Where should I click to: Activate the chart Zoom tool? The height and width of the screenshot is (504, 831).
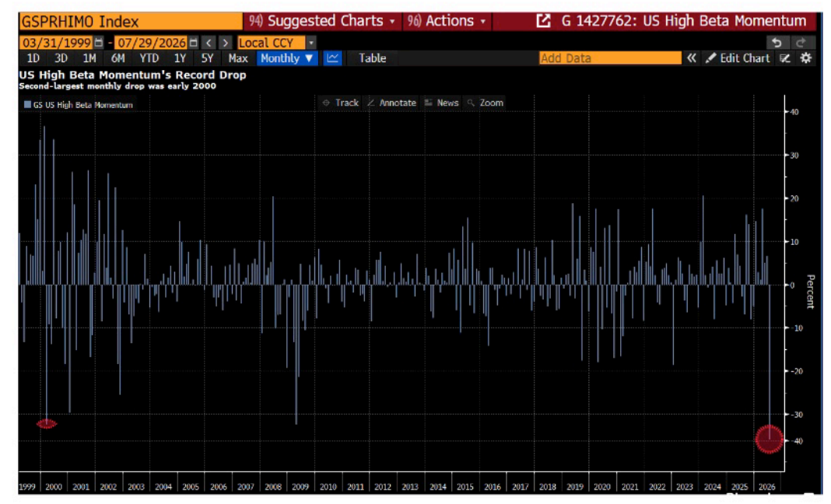click(x=486, y=103)
